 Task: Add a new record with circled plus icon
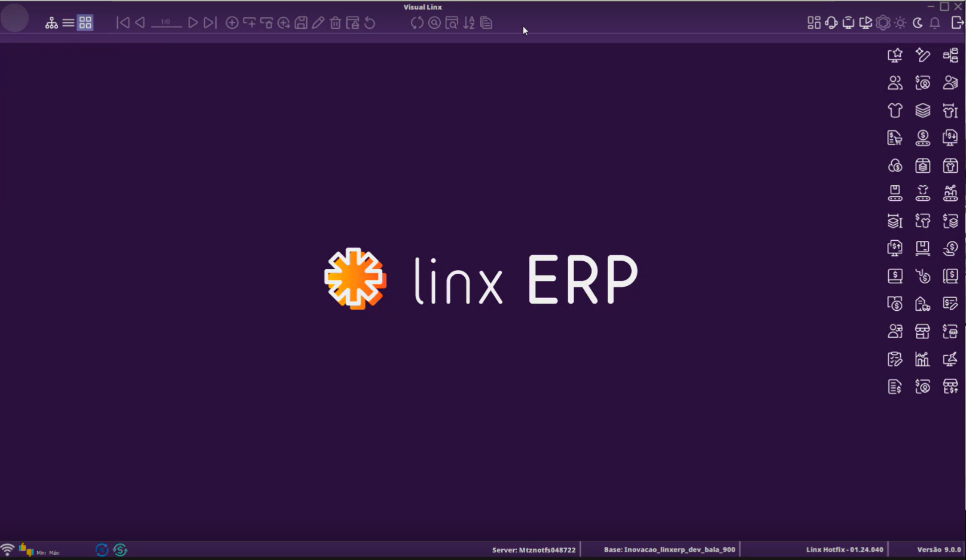click(232, 23)
